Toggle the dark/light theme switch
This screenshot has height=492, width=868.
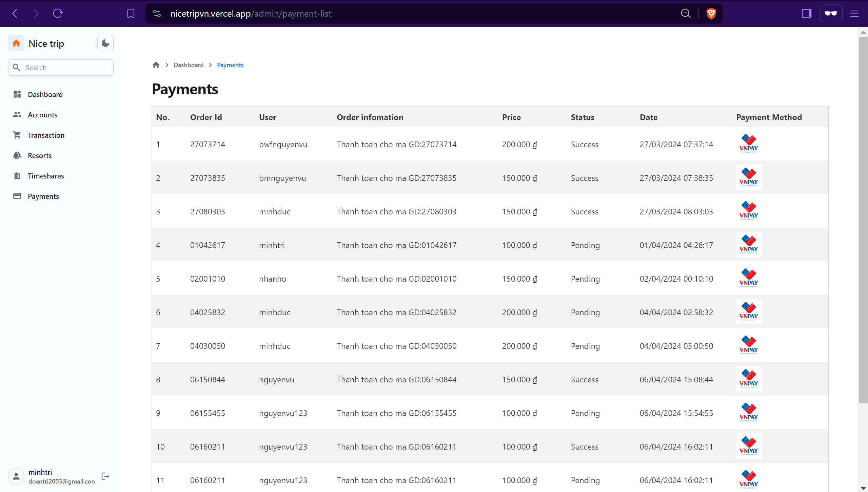click(105, 43)
